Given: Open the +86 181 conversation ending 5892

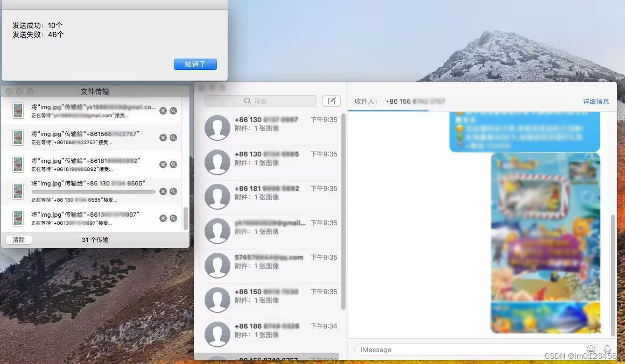Looking at the screenshot, I should (x=271, y=197).
